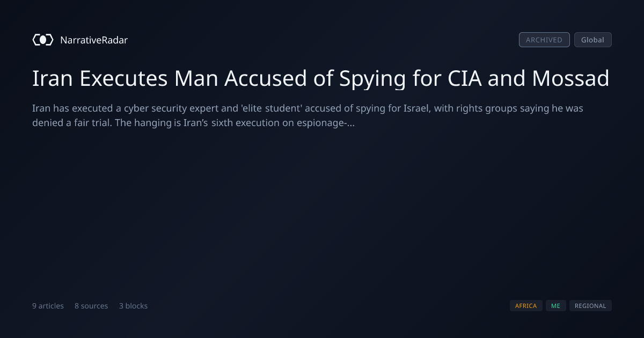
Task: Click the NarrativeRadar logo icon
Action: [43, 40]
